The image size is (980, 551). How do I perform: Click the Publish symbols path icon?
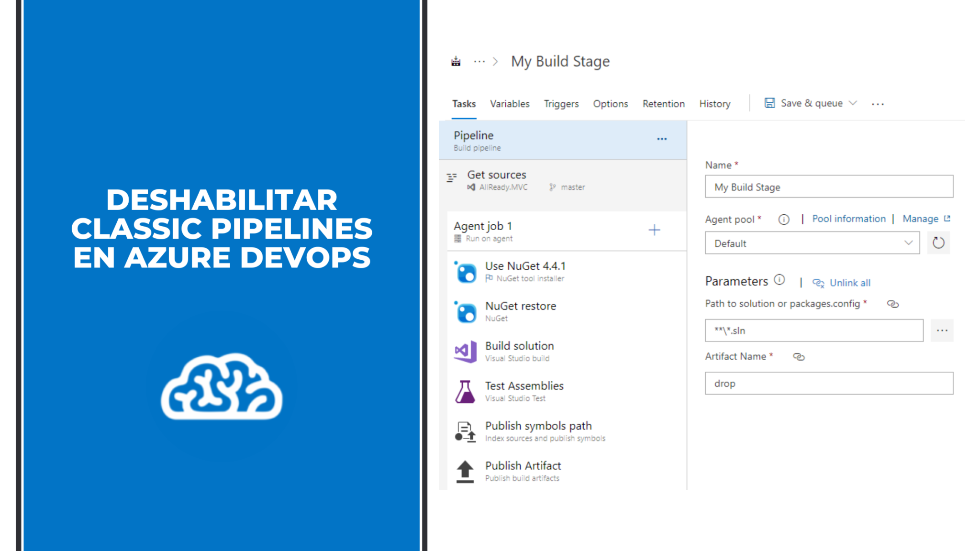tap(465, 431)
